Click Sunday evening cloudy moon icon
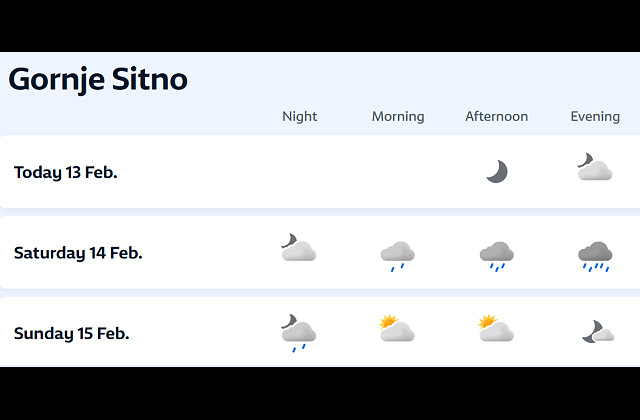 [597, 332]
